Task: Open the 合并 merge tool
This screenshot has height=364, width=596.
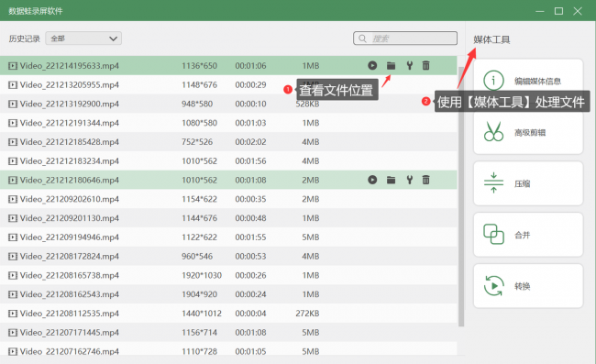Action: [528, 235]
